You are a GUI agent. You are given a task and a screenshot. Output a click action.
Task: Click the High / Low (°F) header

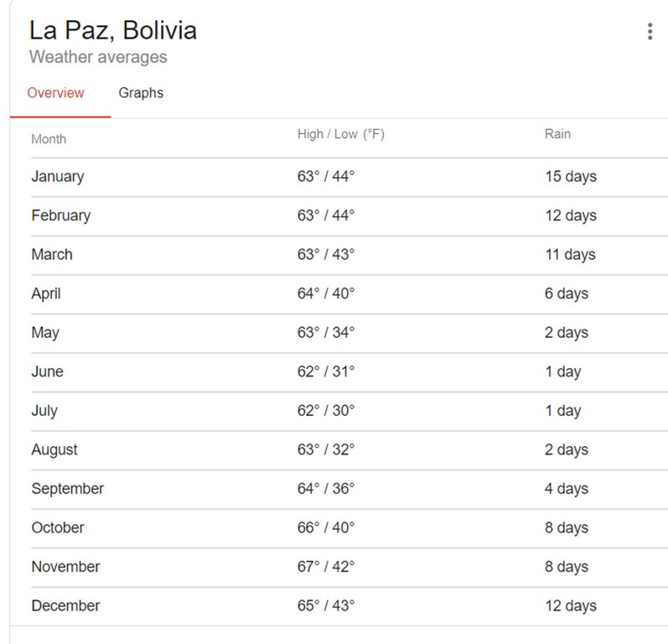pyautogui.click(x=340, y=134)
